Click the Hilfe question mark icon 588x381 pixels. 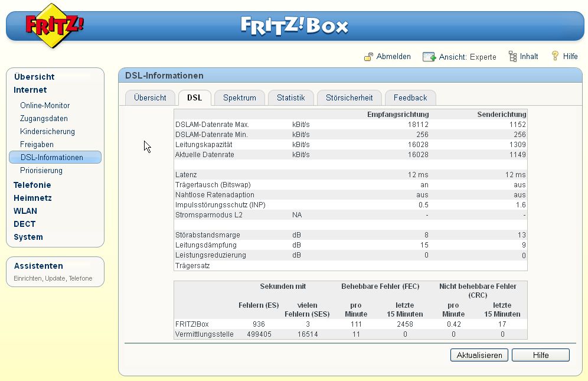click(555, 56)
